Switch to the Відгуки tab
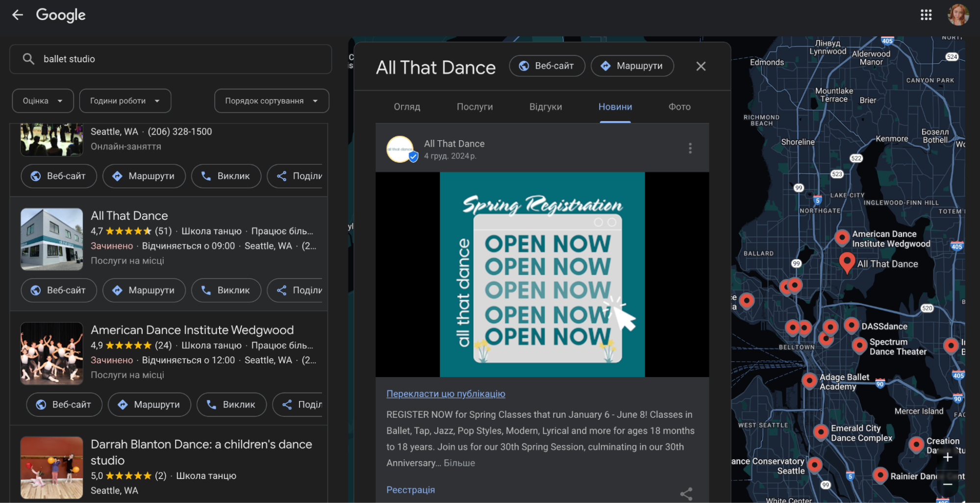The image size is (980, 503). 546,107
